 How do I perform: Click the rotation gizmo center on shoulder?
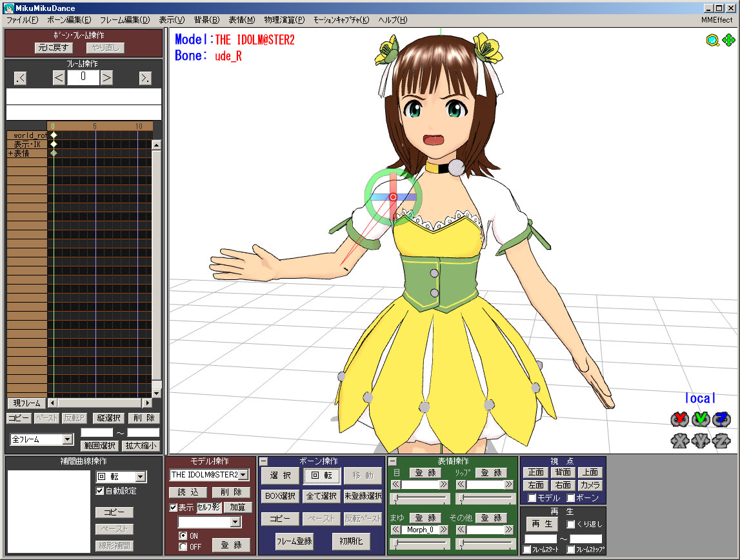coord(393,197)
